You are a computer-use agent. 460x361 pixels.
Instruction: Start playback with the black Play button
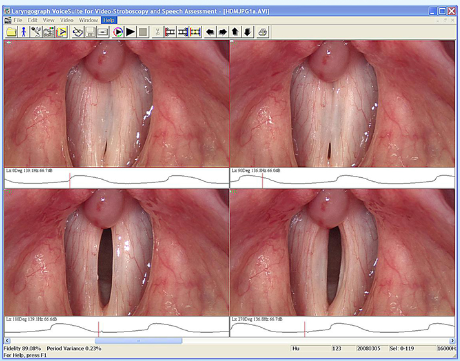pyautogui.click(x=130, y=32)
